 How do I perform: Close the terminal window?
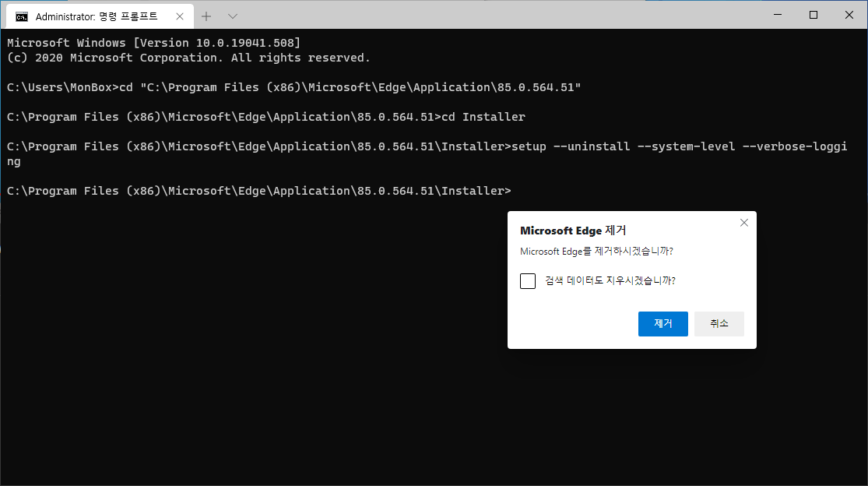coord(849,15)
